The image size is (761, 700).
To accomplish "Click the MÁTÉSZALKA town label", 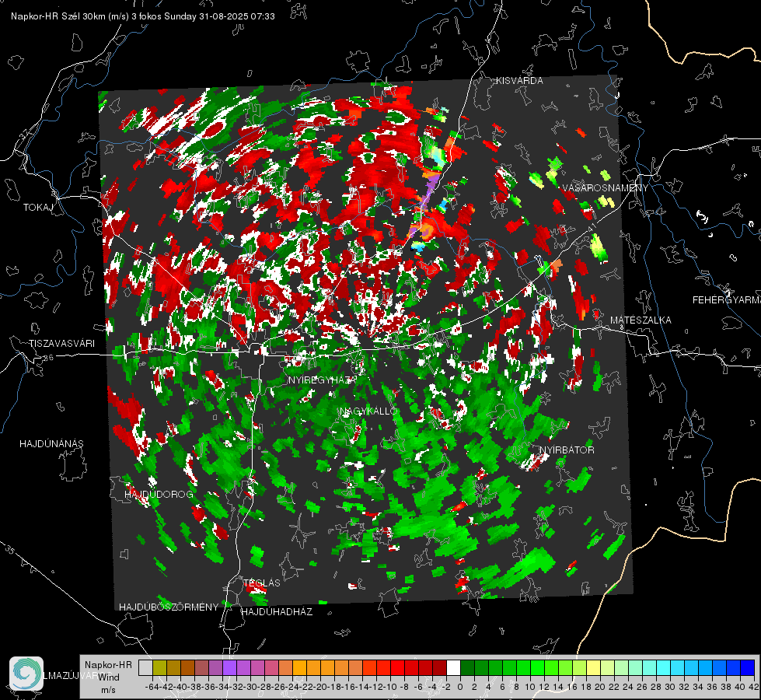I will click(x=641, y=320).
